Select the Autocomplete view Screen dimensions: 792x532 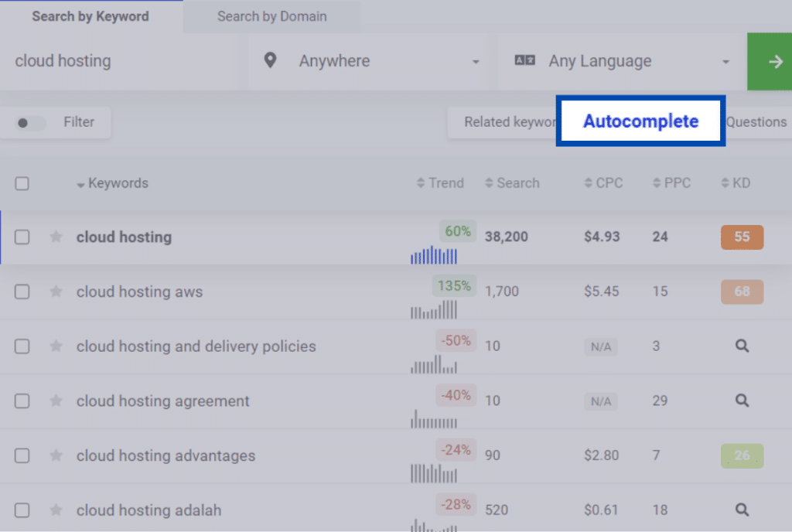640,121
